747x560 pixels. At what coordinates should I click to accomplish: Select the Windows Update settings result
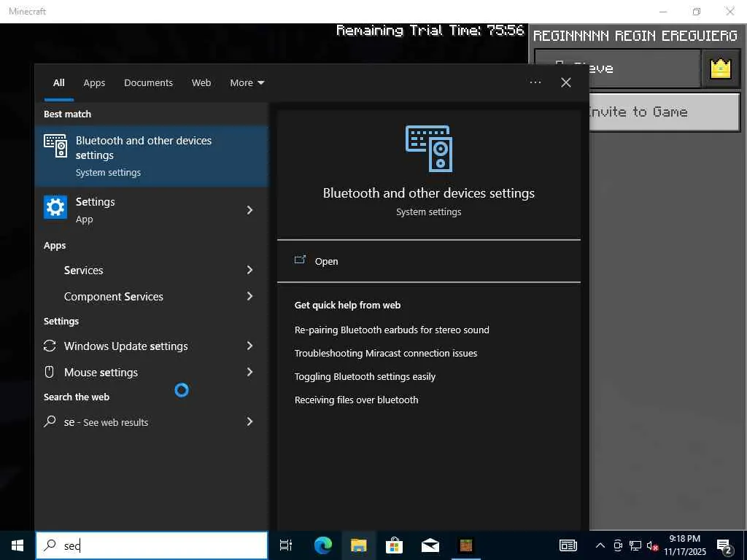152,346
